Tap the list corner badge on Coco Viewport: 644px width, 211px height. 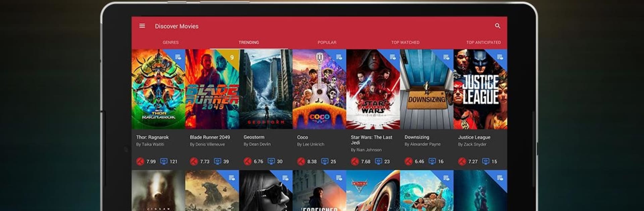(339, 57)
